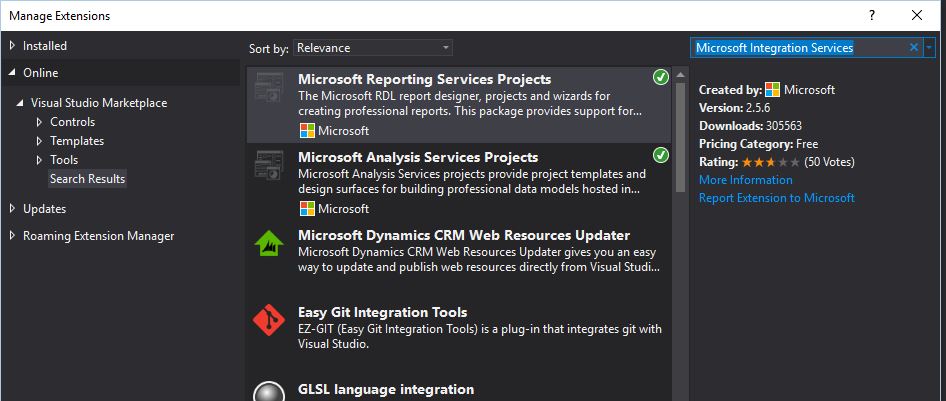
Task: Click the Analysis Services Projects extension icon
Action: (268, 165)
